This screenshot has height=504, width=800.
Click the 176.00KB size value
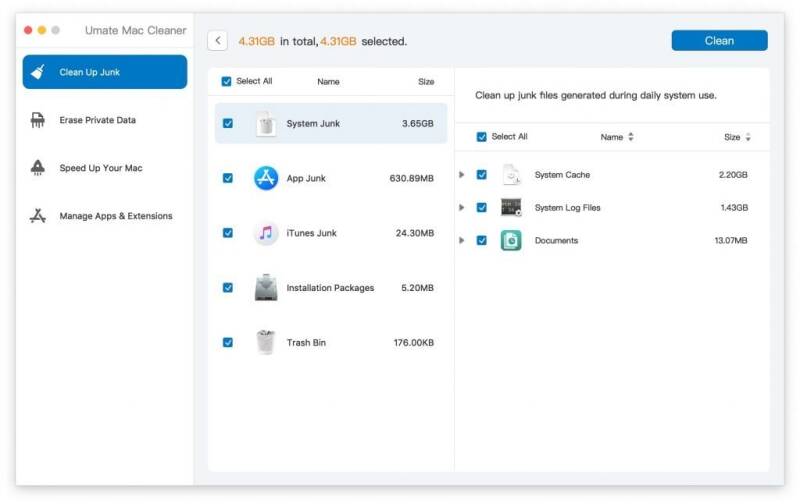(x=413, y=342)
